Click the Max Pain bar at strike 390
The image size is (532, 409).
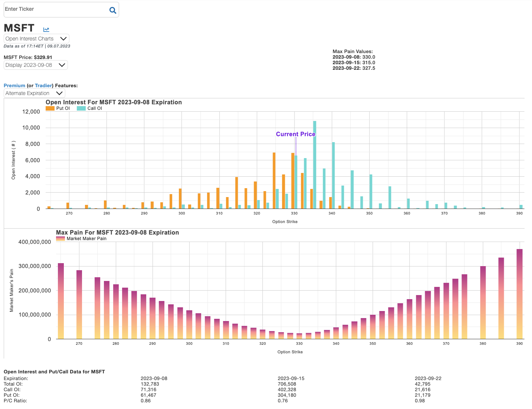[x=519, y=294]
